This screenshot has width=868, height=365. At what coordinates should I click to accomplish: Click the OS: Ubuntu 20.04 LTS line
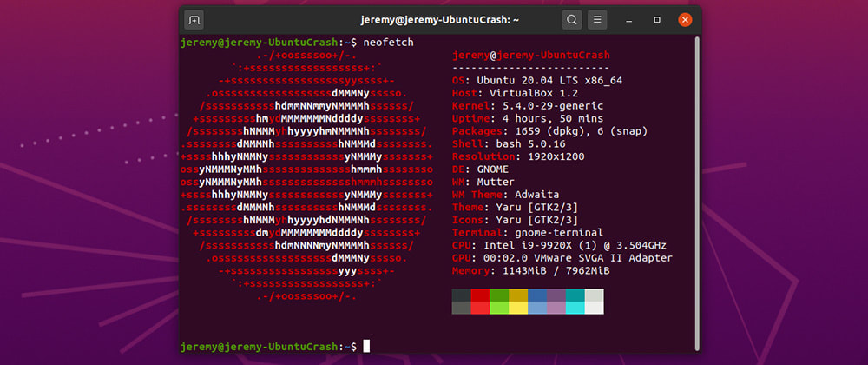[x=537, y=81]
